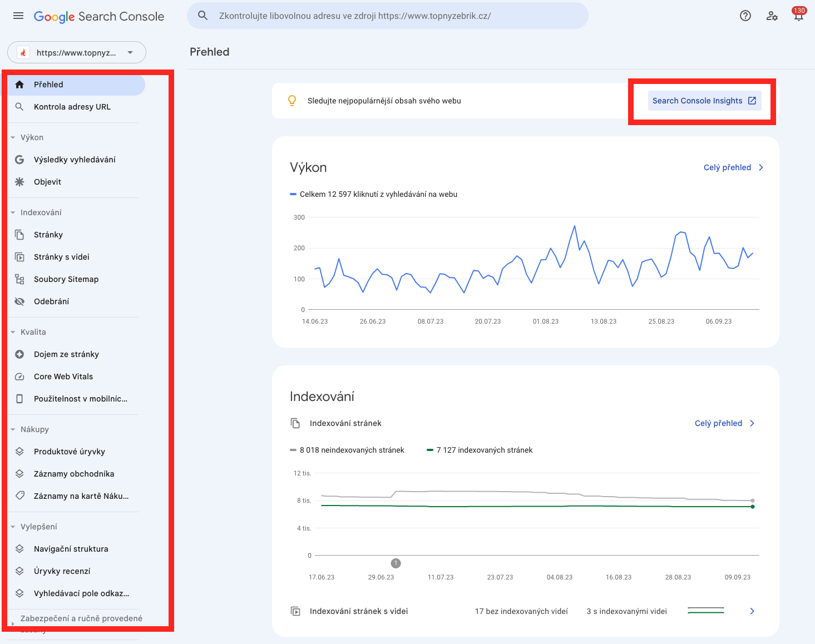Click the search magnifier icon in URL bar
Screen dimensions: 815x644
[203, 16]
